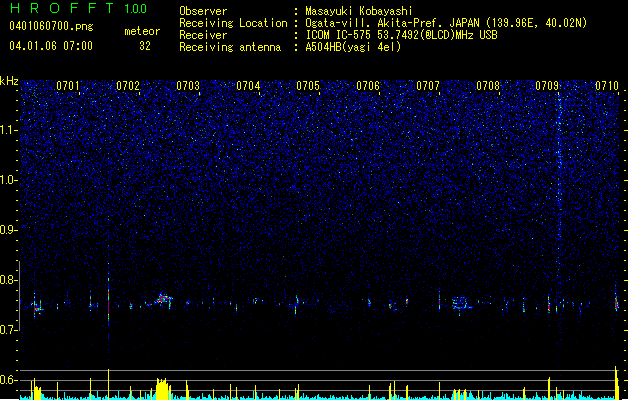Image resolution: width=629 pixels, height=400 pixels.
Task: Click the 0707 time marker
Action: pos(428,86)
